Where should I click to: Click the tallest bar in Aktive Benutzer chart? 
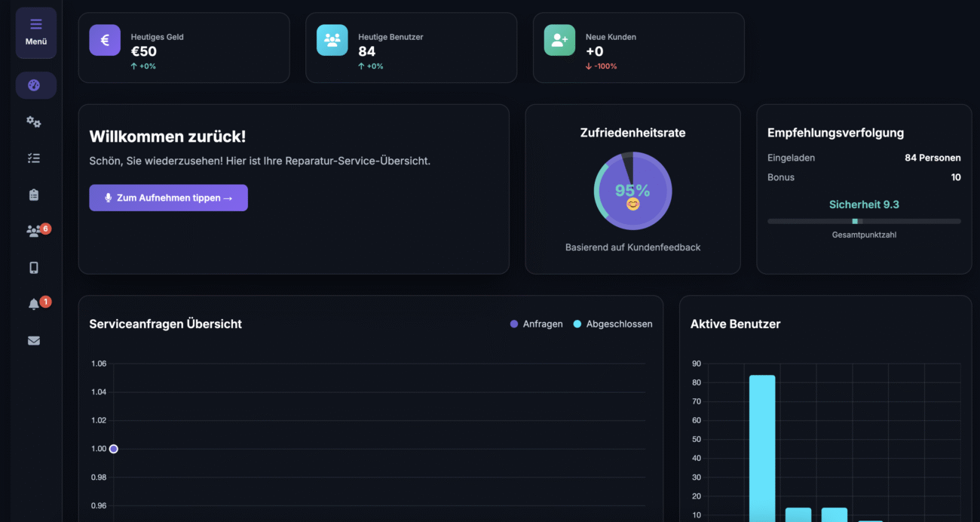click(x=762, y=448)
